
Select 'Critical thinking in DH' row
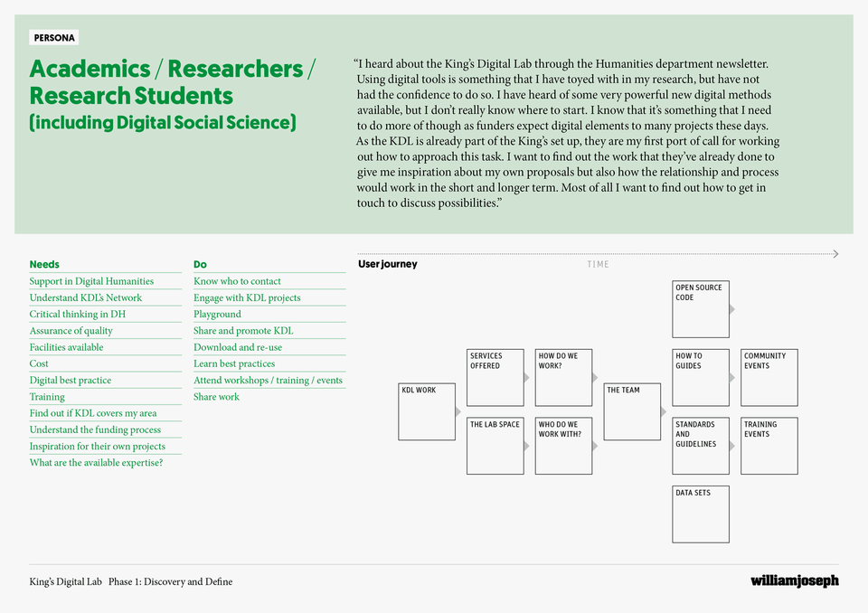(105, 314)
